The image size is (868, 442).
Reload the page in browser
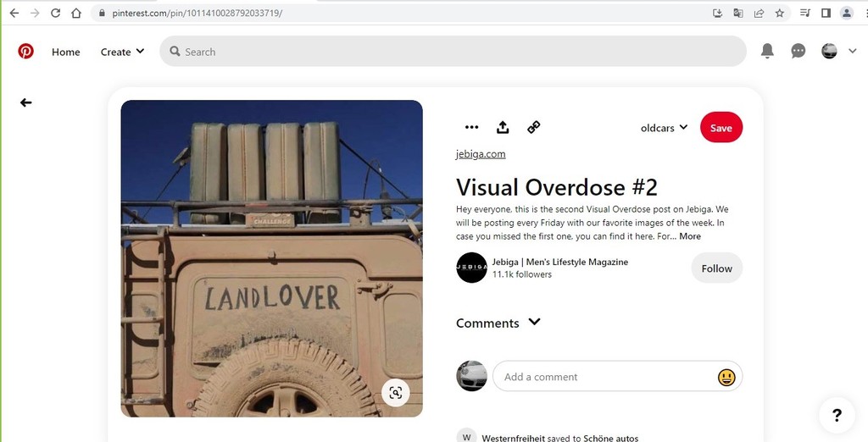click(x=55, y=13)
